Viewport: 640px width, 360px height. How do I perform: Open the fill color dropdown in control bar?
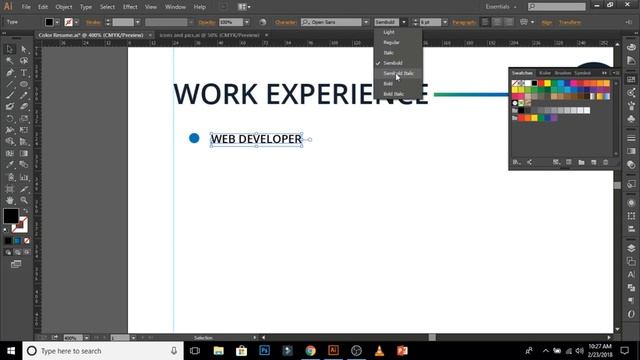pyautogui.click(x=57, y=22)
